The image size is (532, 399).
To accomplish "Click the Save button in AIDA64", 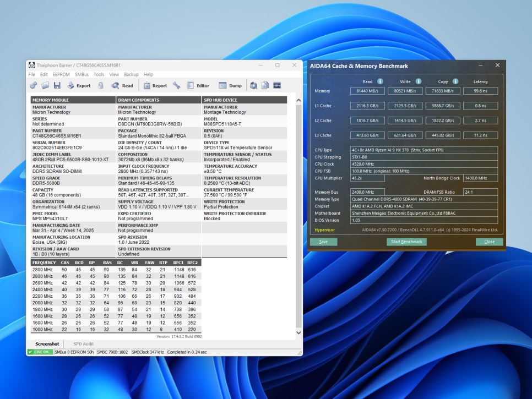I will tap(324, 242).
